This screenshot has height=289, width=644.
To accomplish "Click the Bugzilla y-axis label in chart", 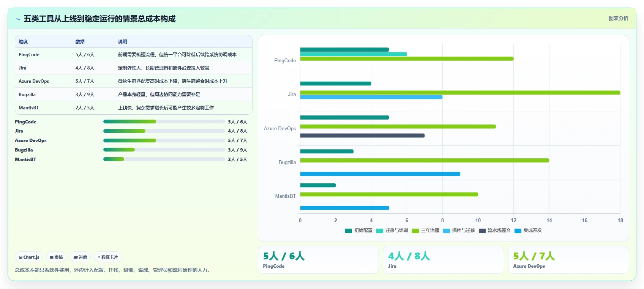I will [x=287, y=163].
